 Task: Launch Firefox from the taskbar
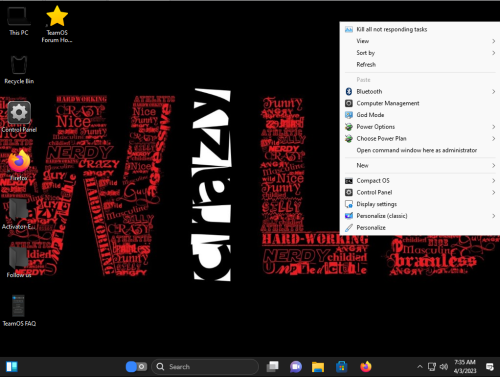point(365,367)
